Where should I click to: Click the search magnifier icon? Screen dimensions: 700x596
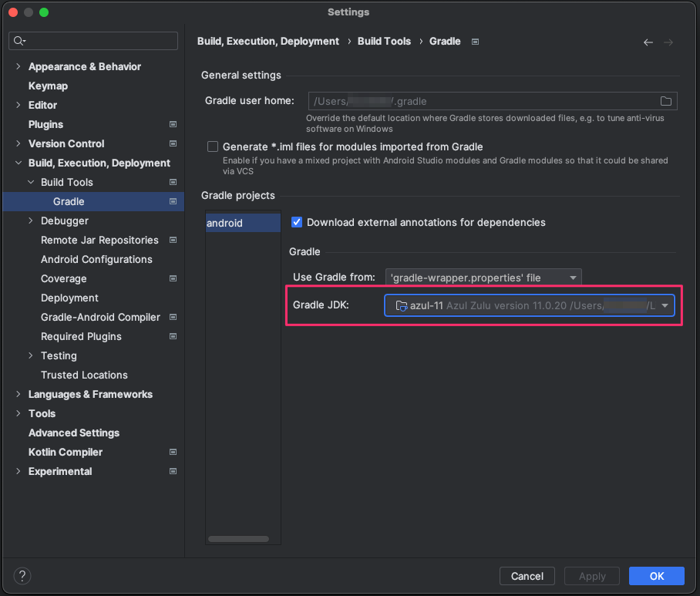(x=19, y=41)
